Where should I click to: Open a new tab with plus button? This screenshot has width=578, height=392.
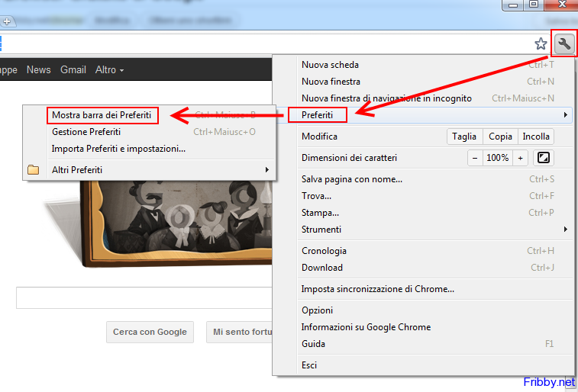pos(7,21)
